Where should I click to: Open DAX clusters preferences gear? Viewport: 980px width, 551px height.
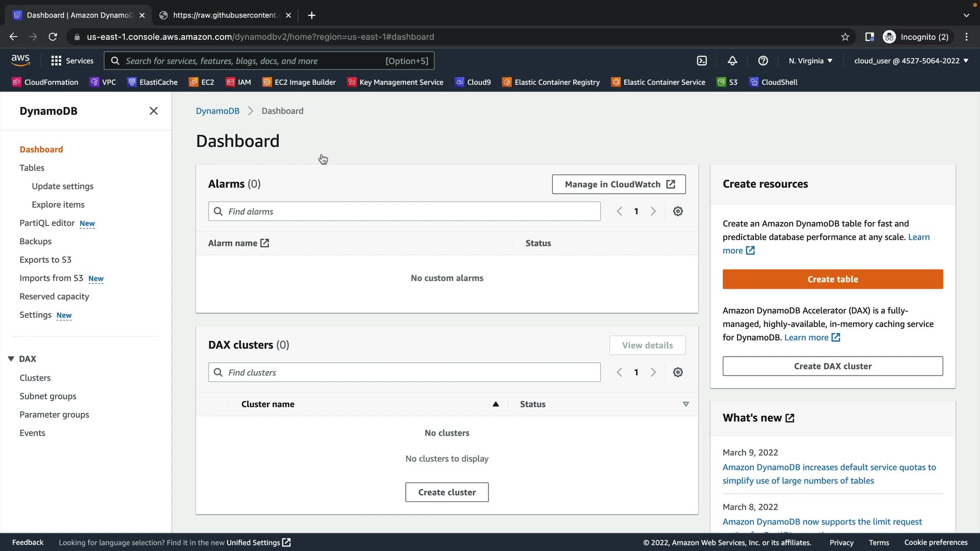pos(677,372)
